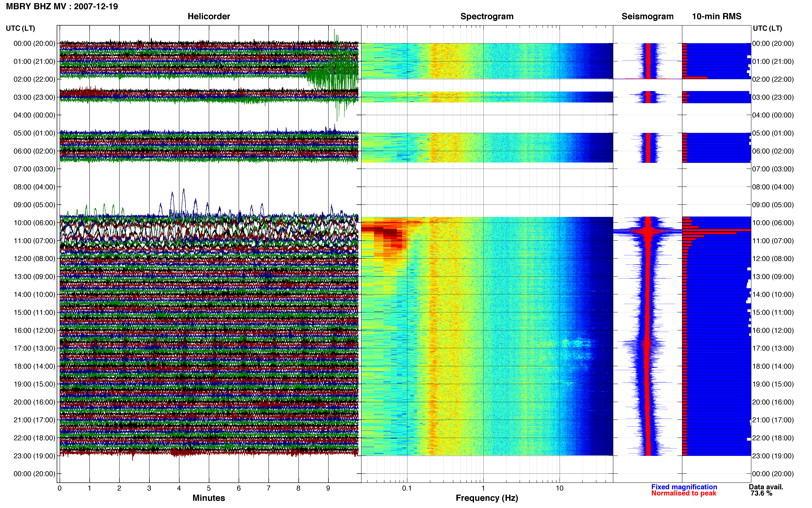The width and height of the screenshot is (812, 508).
Task: Click the left '17:00 (13:00)' time label
Action: click(34, 348)
